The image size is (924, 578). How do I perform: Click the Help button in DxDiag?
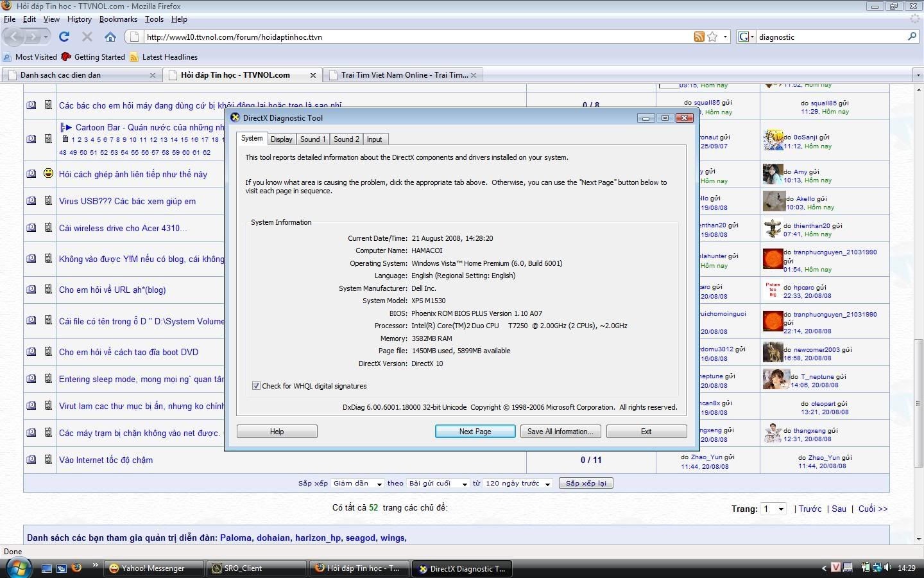pos(277,432)
